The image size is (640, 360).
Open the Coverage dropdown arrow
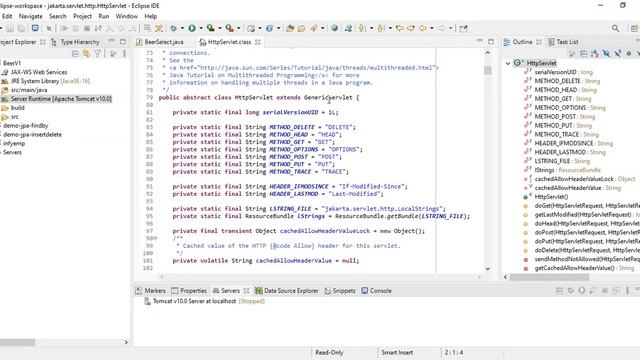(x=220, y=28)
